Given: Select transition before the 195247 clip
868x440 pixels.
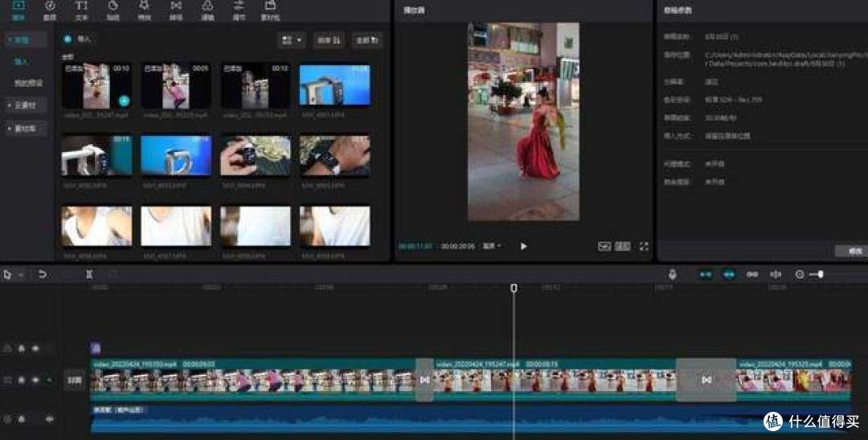Looking at the screenshot, I should point(424,380).
